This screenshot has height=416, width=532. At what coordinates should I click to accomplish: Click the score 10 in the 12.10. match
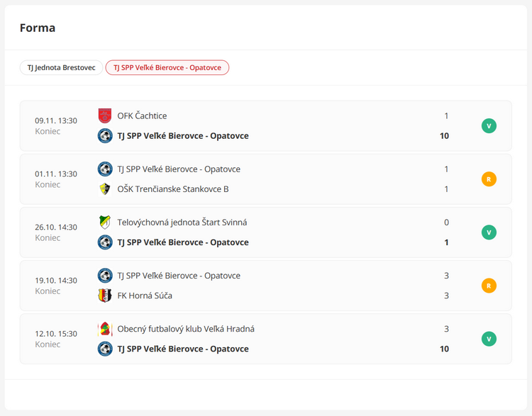click(444, 349)
